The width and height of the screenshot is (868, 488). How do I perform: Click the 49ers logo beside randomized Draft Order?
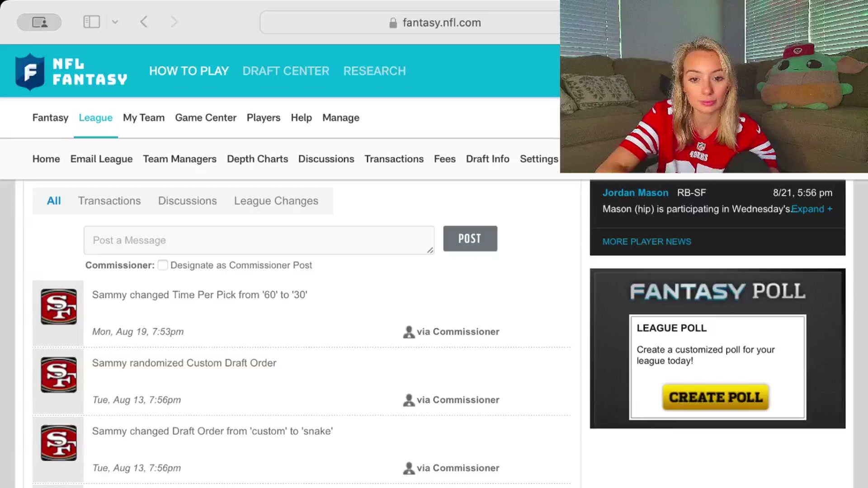tap(59, 375)
